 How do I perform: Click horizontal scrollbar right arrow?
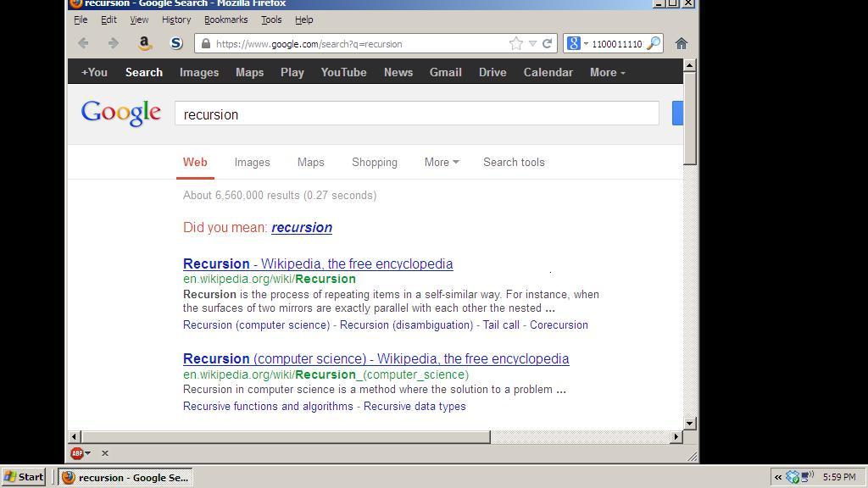676,436
